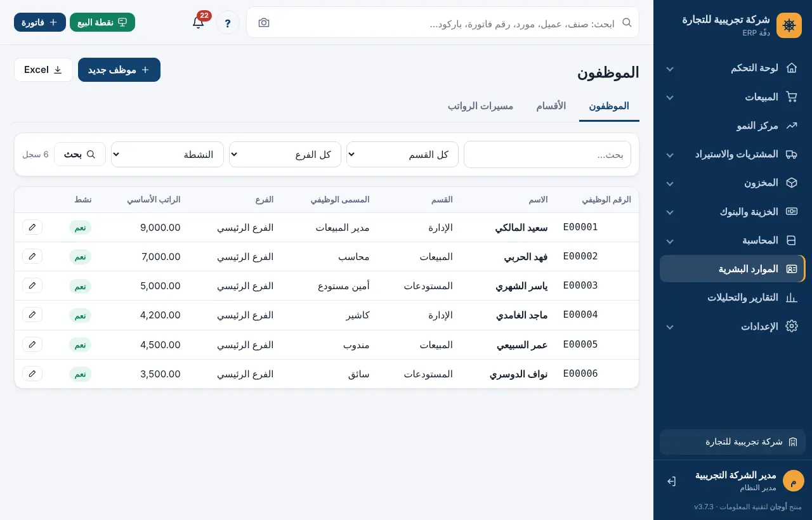
Task: Expand the الخزينة والبنوك sidebar menu
Action: [733, 212]
